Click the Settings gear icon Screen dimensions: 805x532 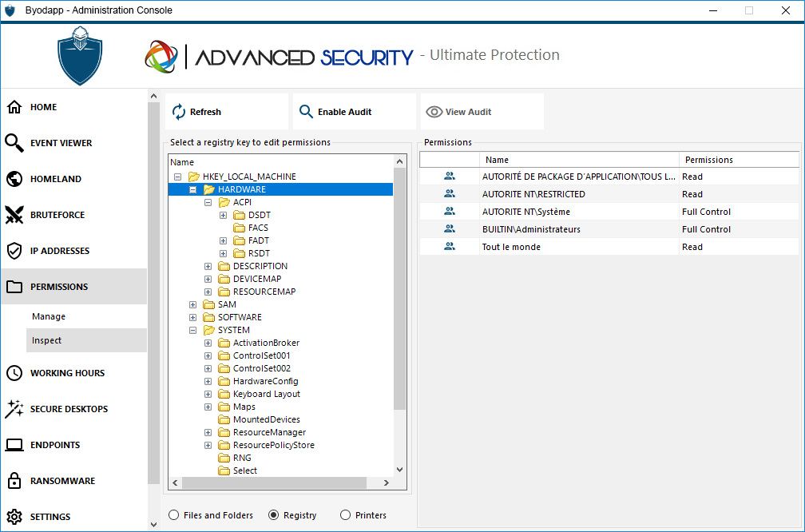(x=14, y=517)
